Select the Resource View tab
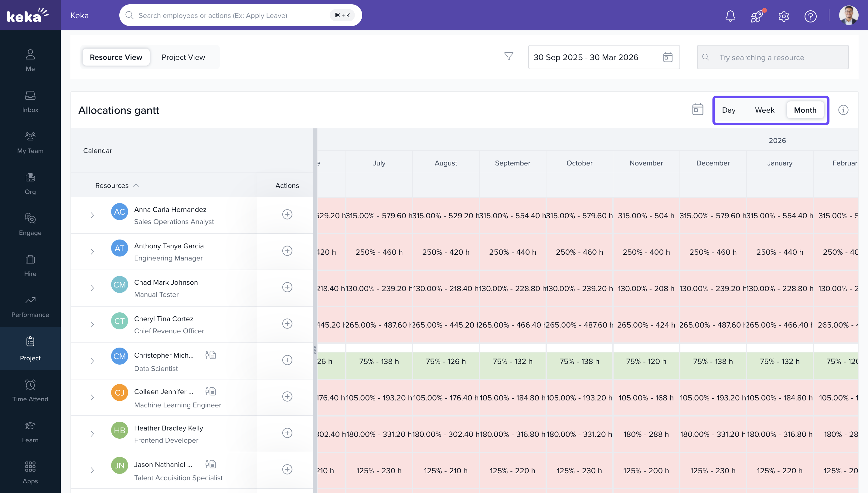Viewport: 868px width, 493px height. click(x=116, y=57)
